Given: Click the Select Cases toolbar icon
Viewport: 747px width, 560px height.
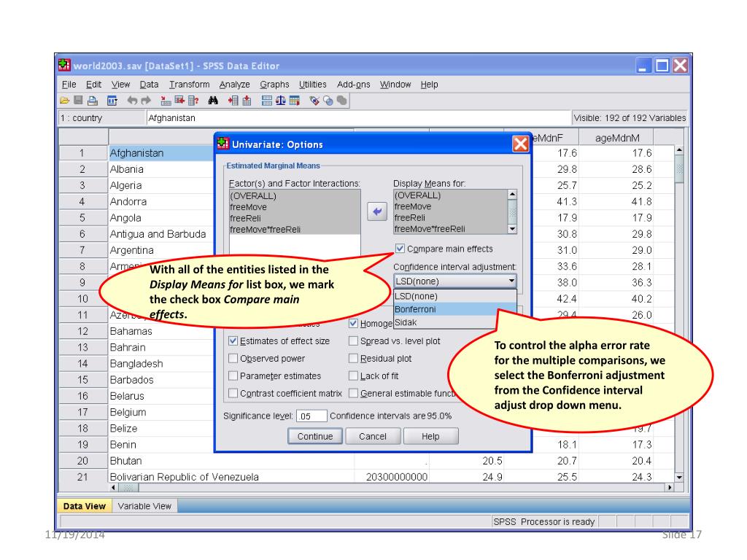Looking at the screenshot, I should pos(295,101).
